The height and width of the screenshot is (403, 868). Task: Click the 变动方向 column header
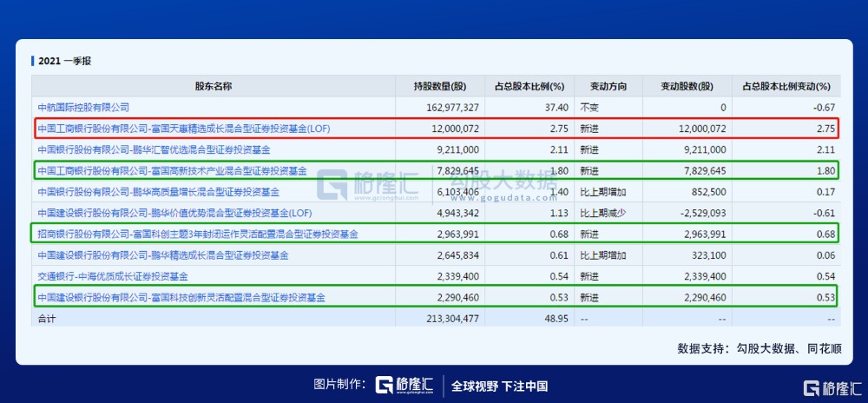(x=608, y=86)
